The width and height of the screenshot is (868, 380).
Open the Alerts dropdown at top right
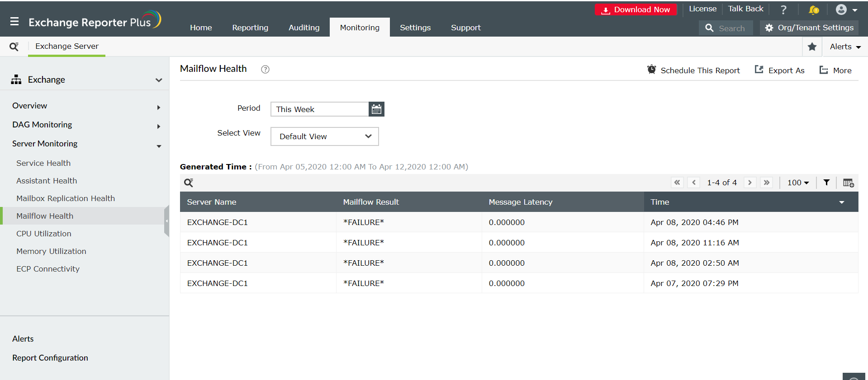[x=845, y=47]
